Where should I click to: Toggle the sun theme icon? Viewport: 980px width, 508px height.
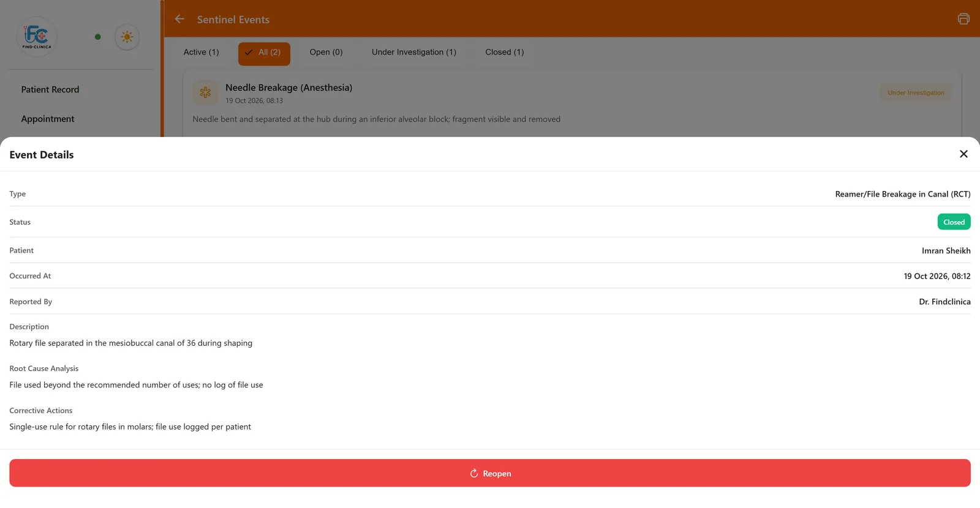(x=127, y=37)
